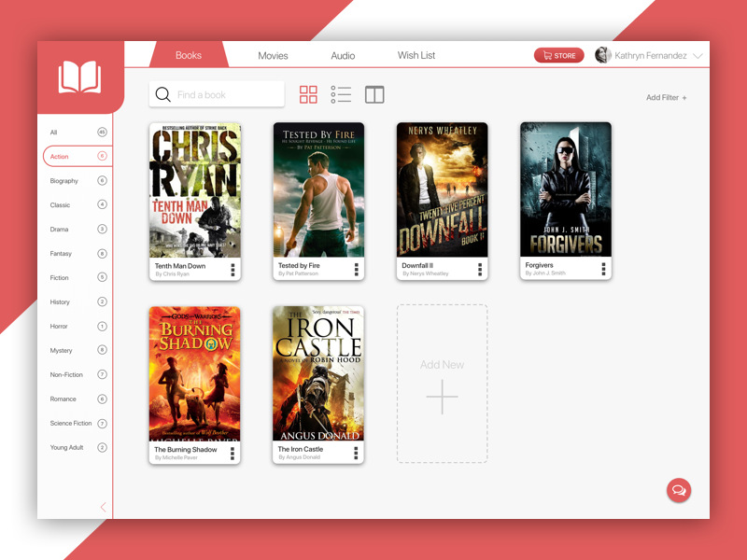The height and width of the screenshot is (560, 747).
Task: Add a new book tile
Action: (442, 384)
